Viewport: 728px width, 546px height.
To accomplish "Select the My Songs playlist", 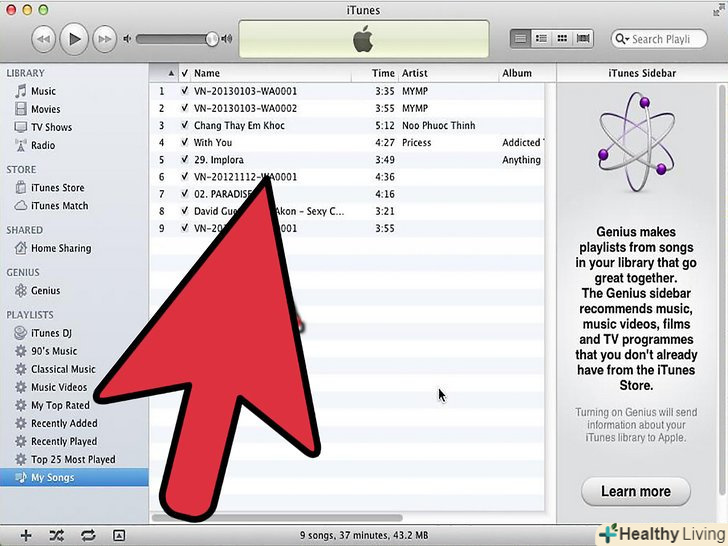I will click(74, 477).
